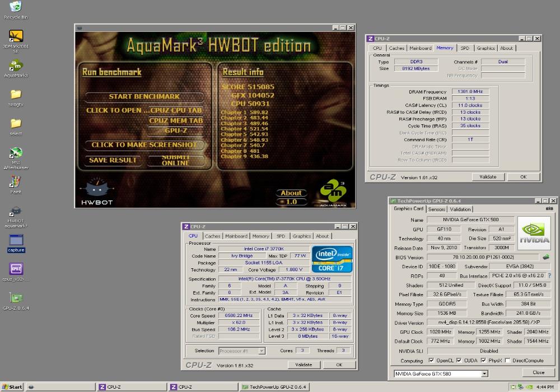Click the About button in AquaMark
560x392 pixels.
click(291, 193)
